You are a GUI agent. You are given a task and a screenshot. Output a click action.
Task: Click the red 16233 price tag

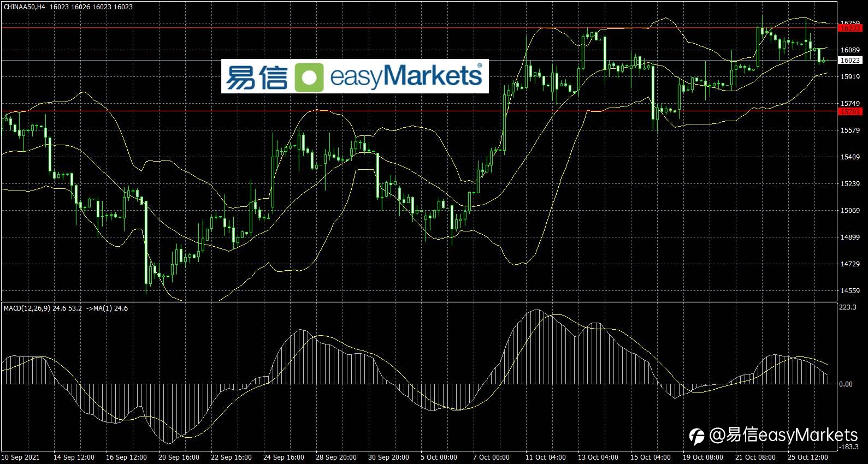[x=850, y=28]
